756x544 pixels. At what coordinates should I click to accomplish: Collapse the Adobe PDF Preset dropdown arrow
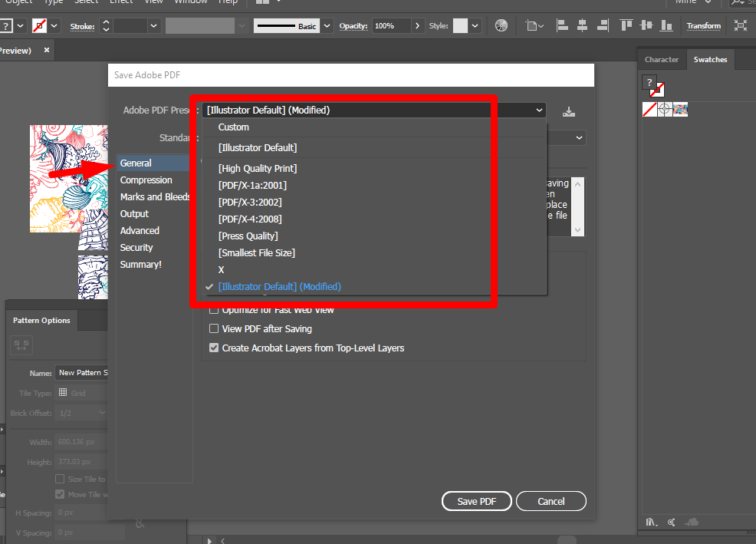click(x=539, y=110)
